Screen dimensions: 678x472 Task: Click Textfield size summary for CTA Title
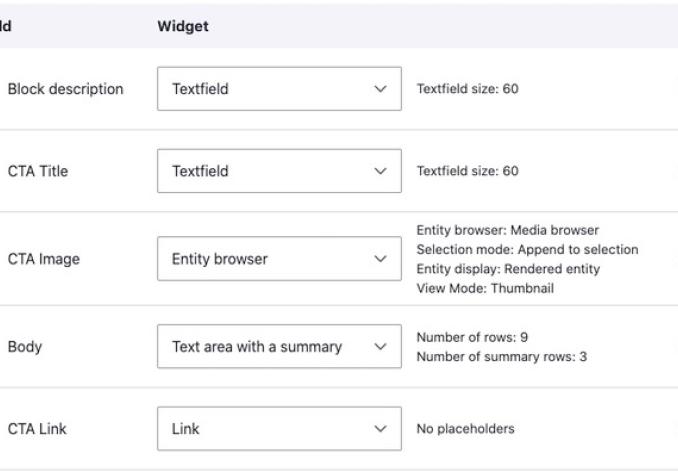click(467, 171)
